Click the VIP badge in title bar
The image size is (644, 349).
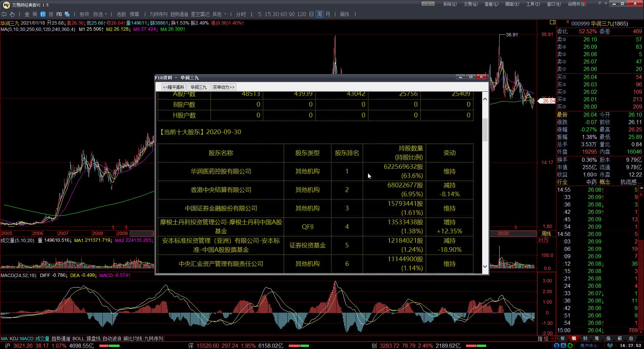[x=428, y=4]
